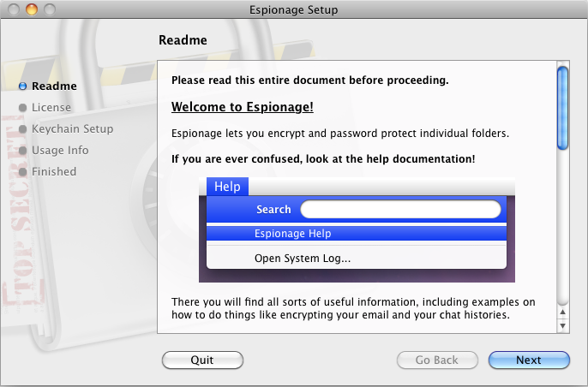Click the Next button
Image resolution: width=588 pixels, height=387 pixels.
click(x=529, y=360)
